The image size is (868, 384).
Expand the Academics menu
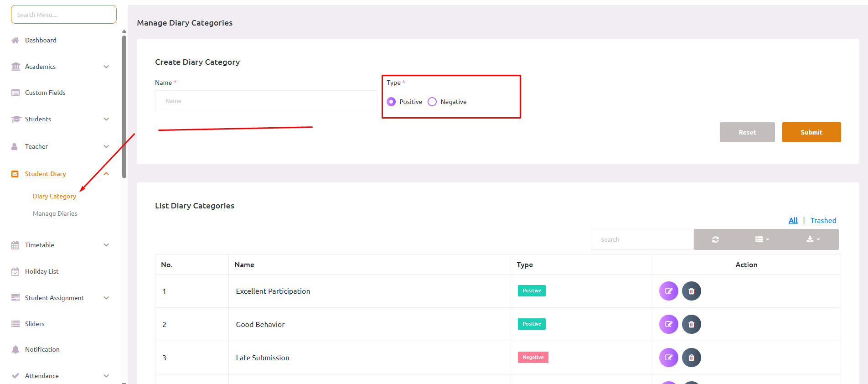pyautogui.click(x=106, y=67)
